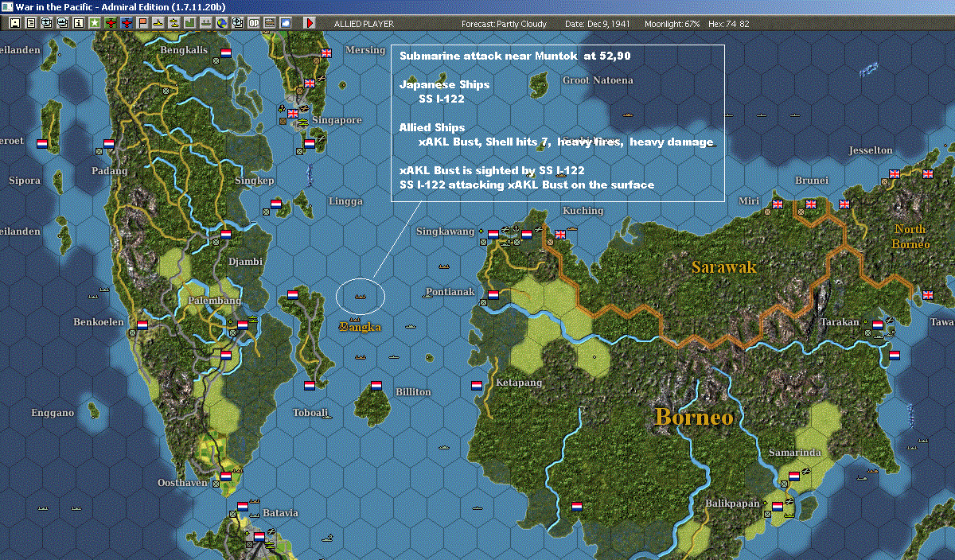Click the single yellow ship icon
The width and height of the screenshot is (955, 560).
[x=158, y=23]
